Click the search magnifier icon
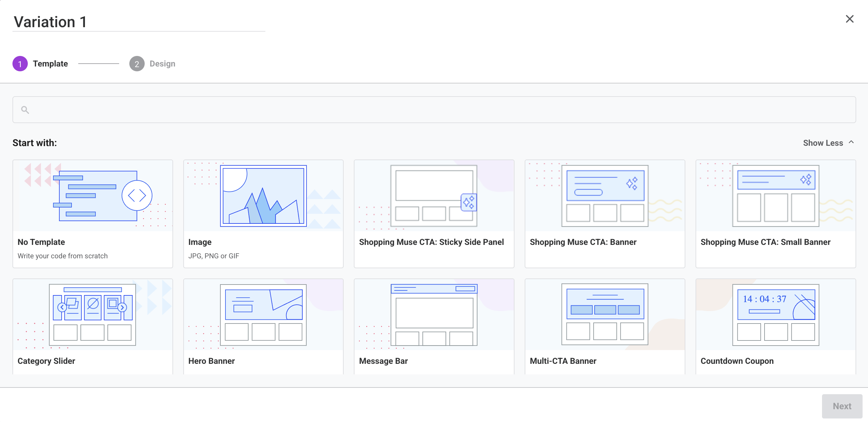This screenshot has height=422, width=868. click(x=25, y=110)
